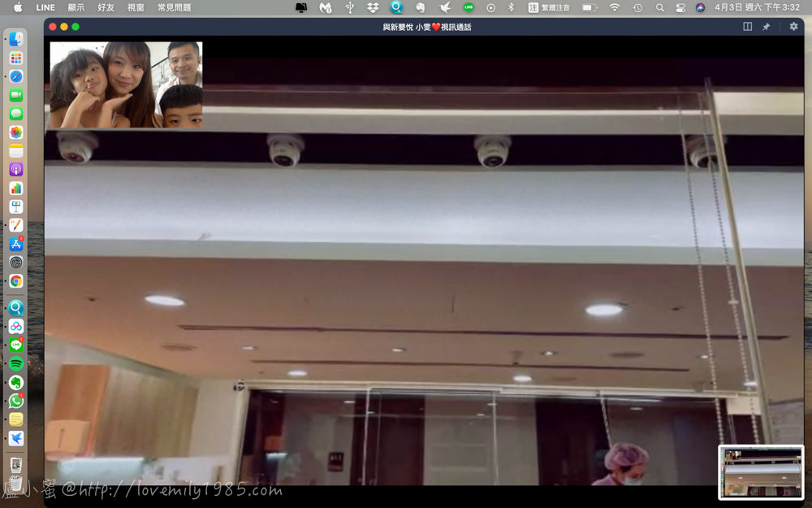This screenshot has height=508, width=812.
Task: Open Spotlight search
Action: click(659, 8)
